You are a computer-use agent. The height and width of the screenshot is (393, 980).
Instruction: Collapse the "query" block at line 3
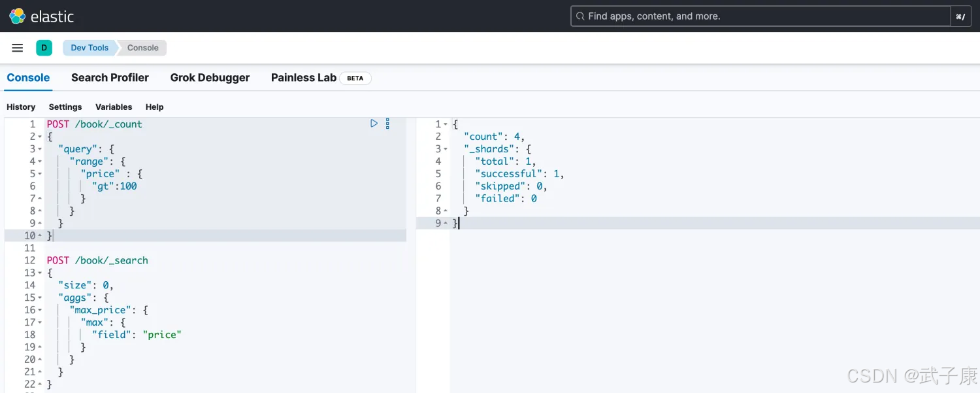[40, 149]
